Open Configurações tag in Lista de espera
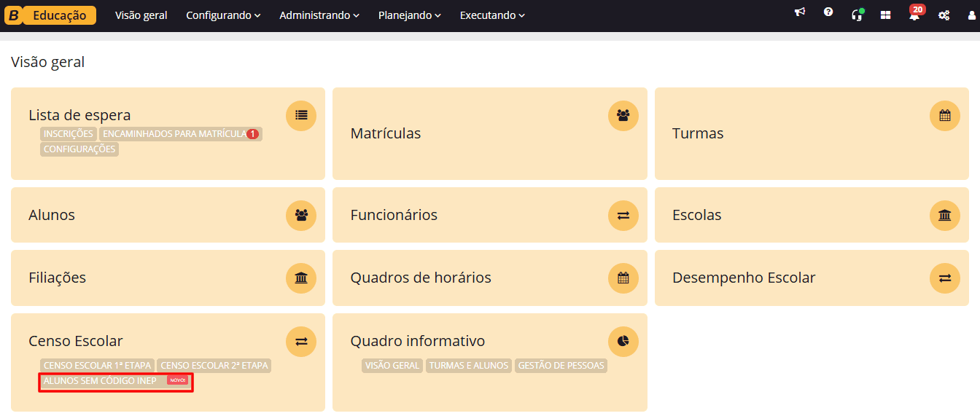This screenshot has width=980, height=416. (x=79, y=149)
